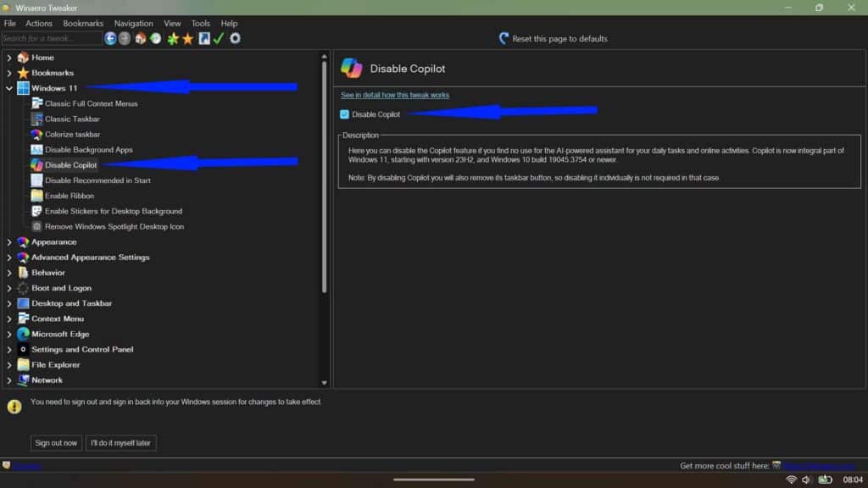Click the Copilot icon in the page header
This screenshot has width=868, height=488.
click(350, 68)
